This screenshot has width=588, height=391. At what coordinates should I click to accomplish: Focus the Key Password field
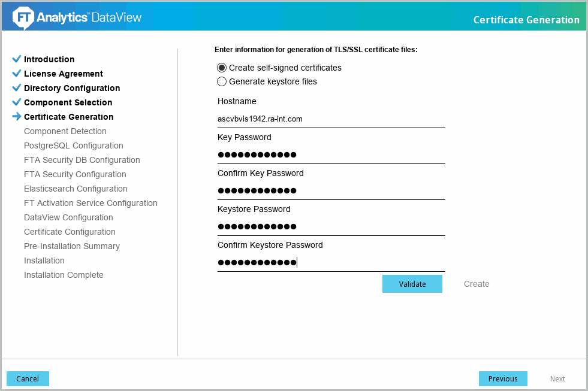(331, 155)
